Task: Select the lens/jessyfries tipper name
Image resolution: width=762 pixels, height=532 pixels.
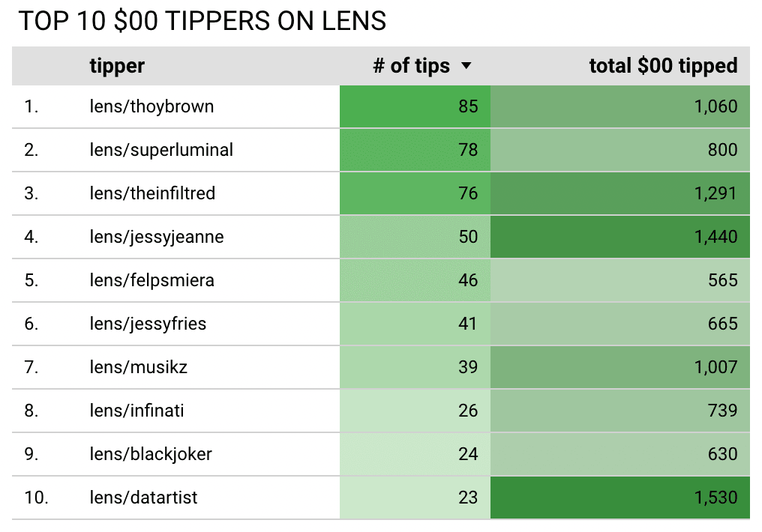Action: pyautogui.click(x=148, y=324)
